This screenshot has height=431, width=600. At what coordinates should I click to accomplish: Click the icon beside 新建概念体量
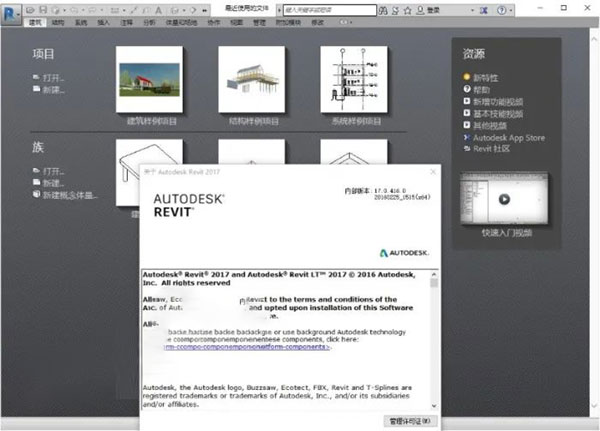pos(36,194)
